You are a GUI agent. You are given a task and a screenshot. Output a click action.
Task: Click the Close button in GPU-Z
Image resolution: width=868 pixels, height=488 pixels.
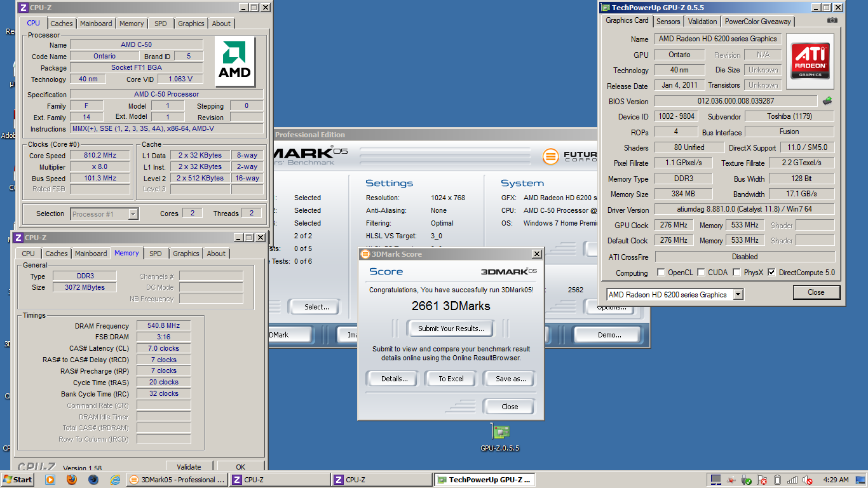pyautogui.click(x=816, y=292)
